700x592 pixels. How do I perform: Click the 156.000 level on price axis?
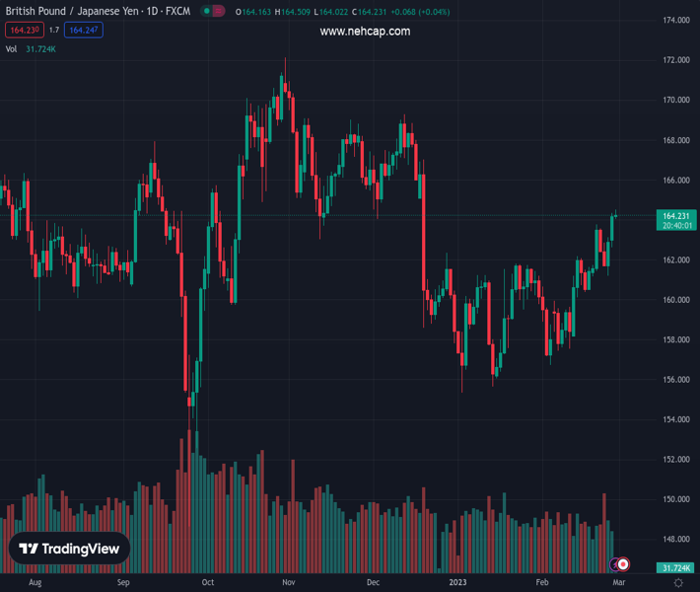pos(675,380)
